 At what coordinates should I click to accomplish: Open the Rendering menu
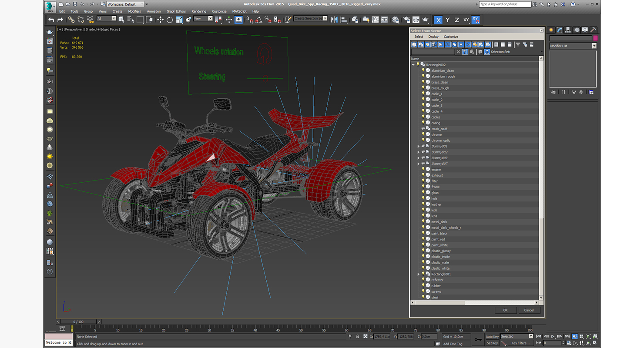[199, 11]
